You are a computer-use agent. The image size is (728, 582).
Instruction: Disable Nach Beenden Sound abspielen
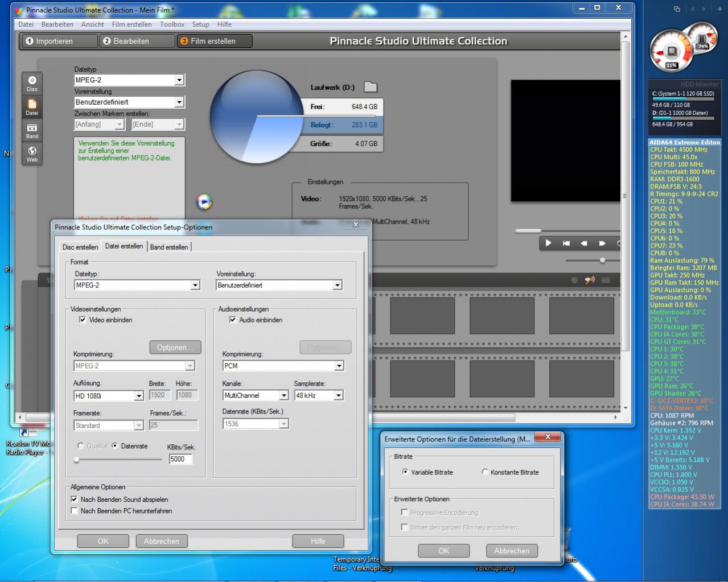coord(74,499)
